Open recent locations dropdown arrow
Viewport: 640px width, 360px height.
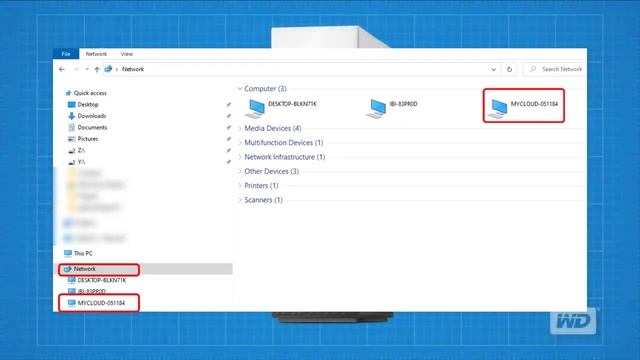coord(87,69)
